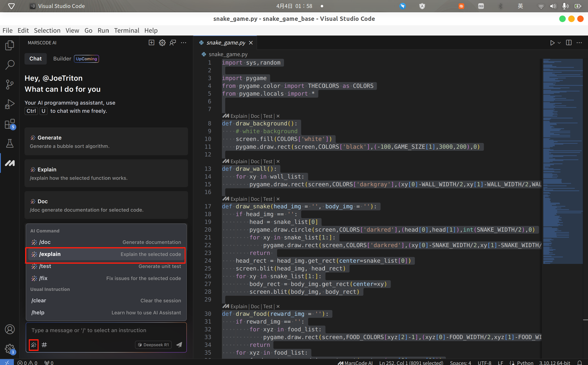Image resolution: width=588 pixels, height=365 pixels.
Task: Toggle the AI command sparkle button
Action: tap(33, 345)
